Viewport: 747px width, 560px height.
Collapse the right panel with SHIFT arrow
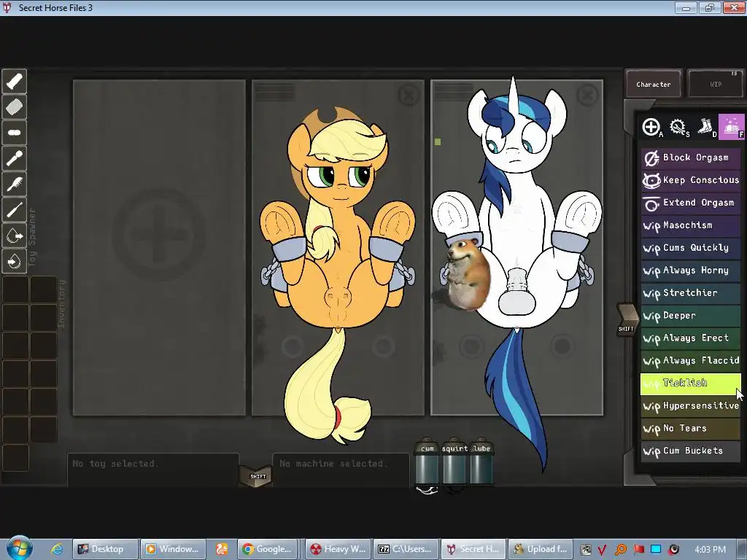coord(627,319)
